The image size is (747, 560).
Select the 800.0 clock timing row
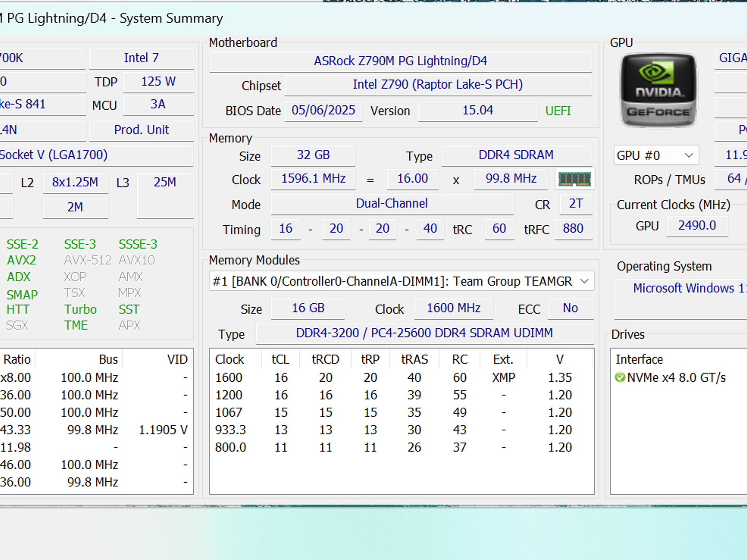402,448
